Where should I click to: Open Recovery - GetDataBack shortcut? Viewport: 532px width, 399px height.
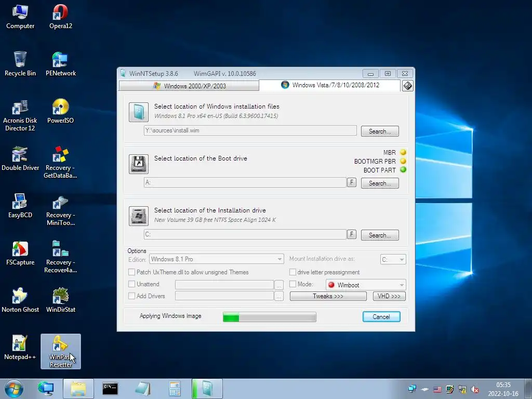coord(60,162)
